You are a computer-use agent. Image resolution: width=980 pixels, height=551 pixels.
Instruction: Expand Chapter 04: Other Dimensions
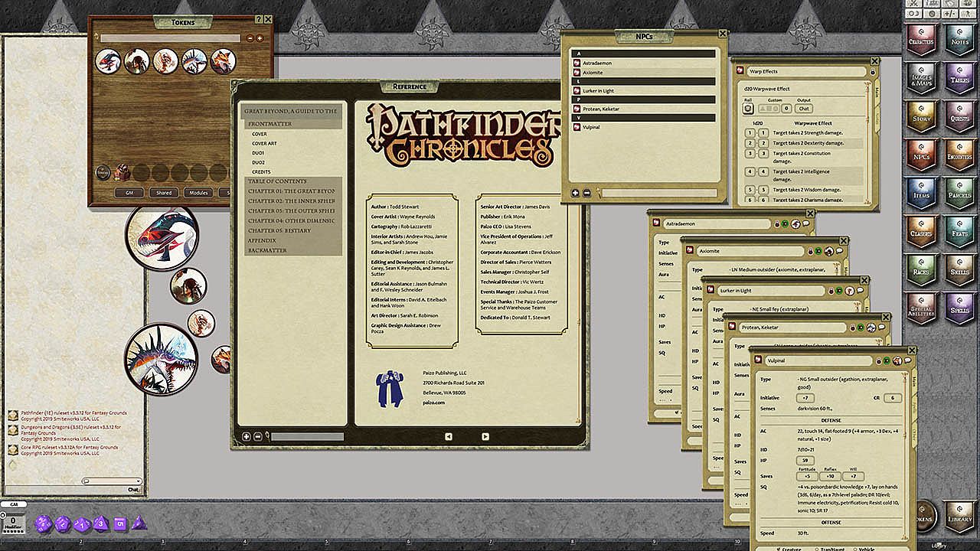tap(292, 220)
